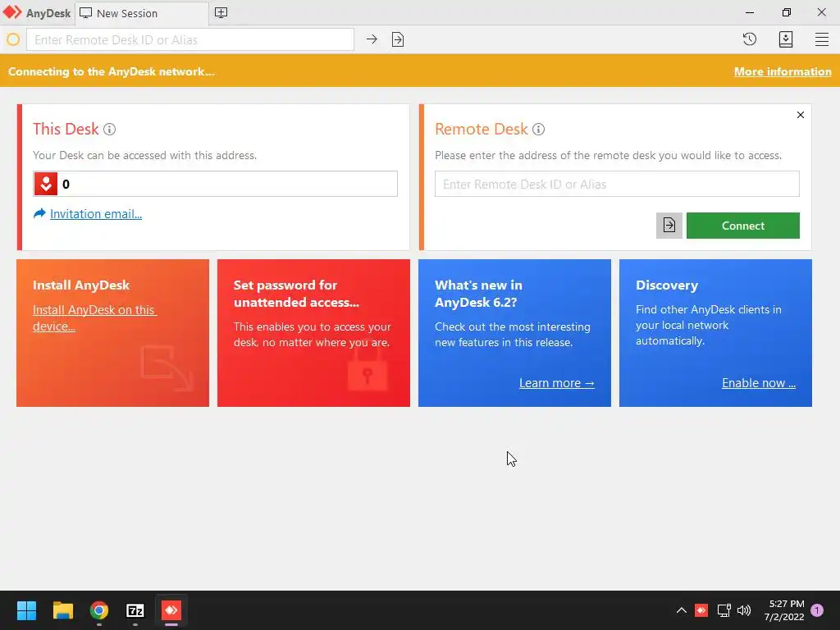
Task: Click Learn more link in What's new tile
Action: pyautogui.click(x=557, y=383)
